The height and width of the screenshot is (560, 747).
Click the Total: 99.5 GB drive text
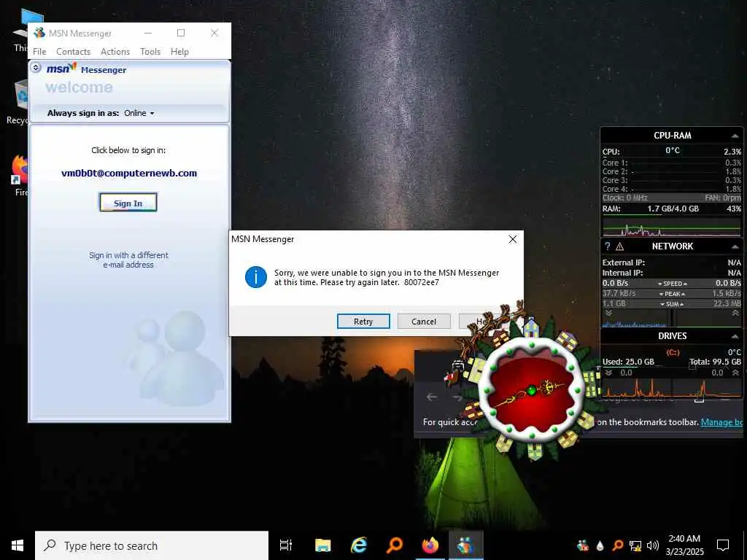[x=715, y=362]
